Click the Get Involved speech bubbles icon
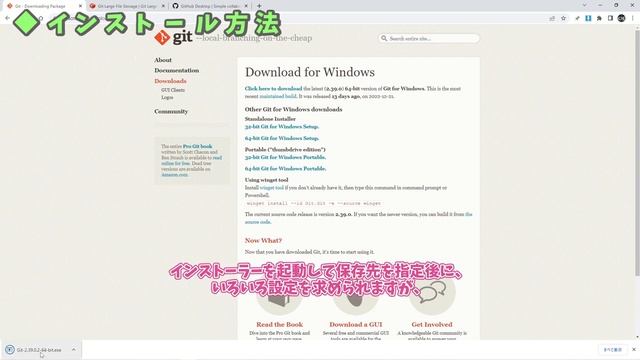 [432, 292]
